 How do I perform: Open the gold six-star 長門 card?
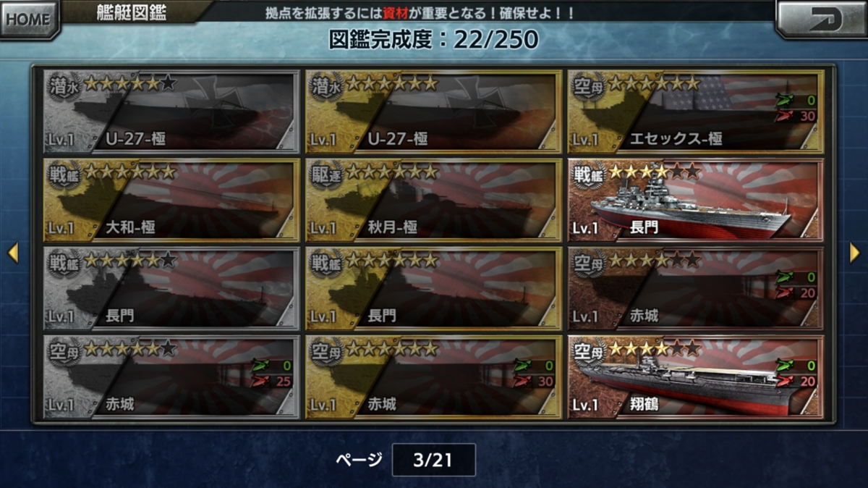tap(433, 289)
